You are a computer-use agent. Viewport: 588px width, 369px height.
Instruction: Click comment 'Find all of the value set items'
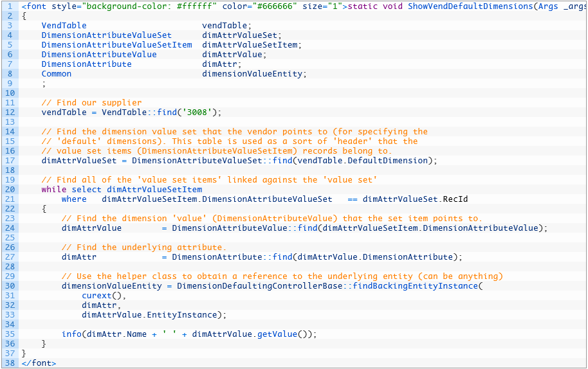pyautogui.click(x=209, y=180)
